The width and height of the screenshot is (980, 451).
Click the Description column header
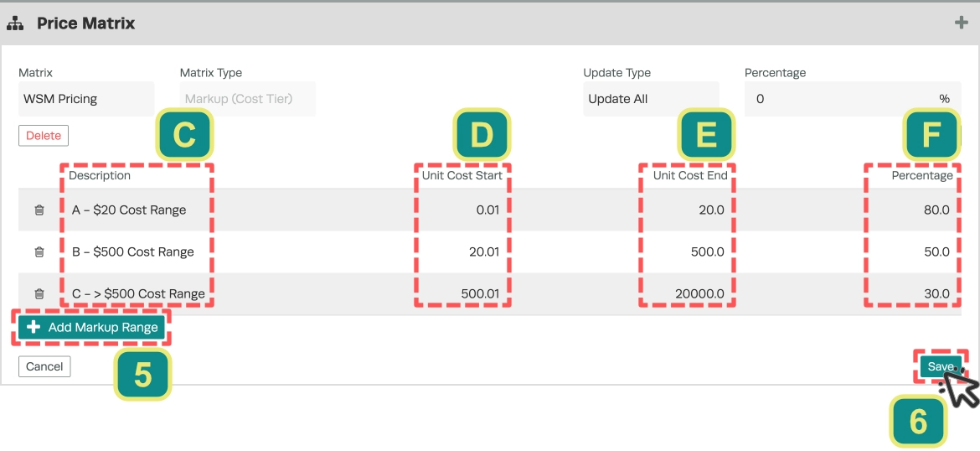[100, 176]
